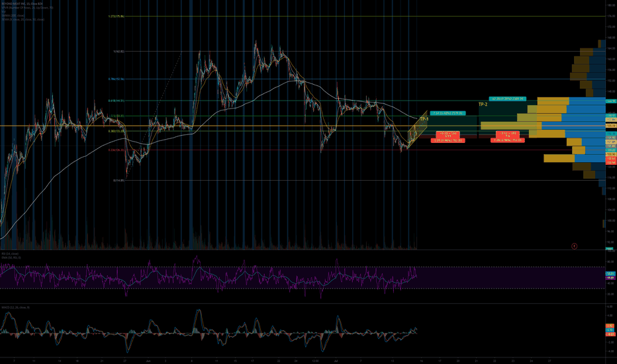The height and width of the screenshot is (364, 617).
Task: Select the RSI (14, close) legend label
Action: [10, 254]
